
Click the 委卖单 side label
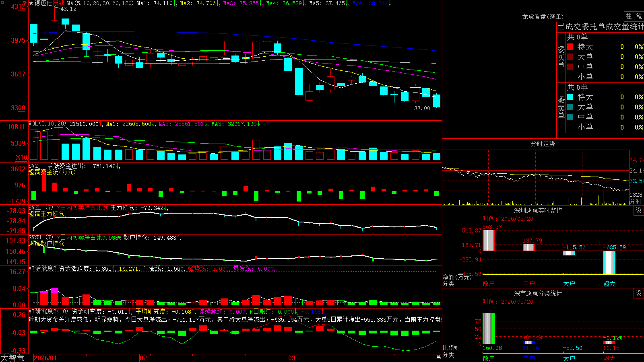tap(561, 107)
